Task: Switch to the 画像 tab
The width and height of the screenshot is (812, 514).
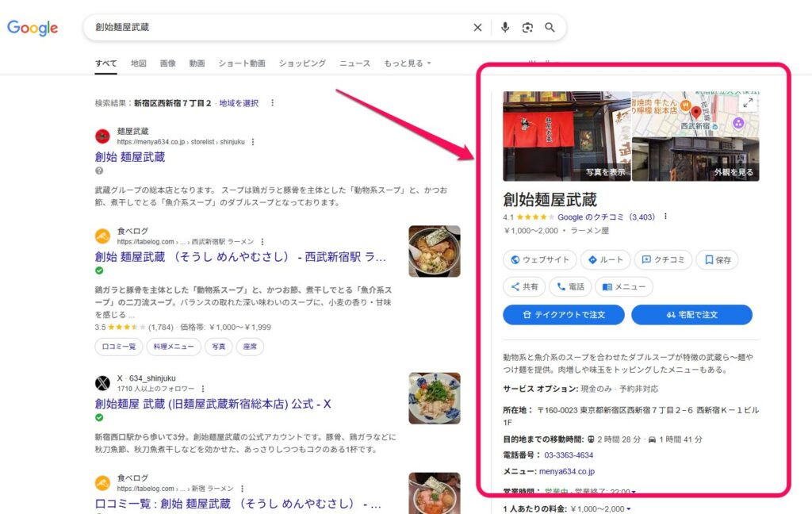Action: (167, 63)
